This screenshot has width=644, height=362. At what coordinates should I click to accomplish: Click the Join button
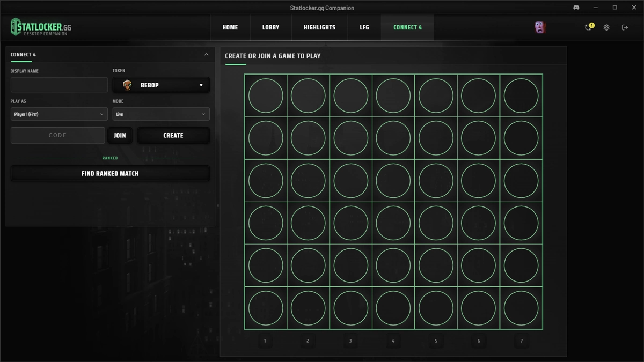(120, 136)
